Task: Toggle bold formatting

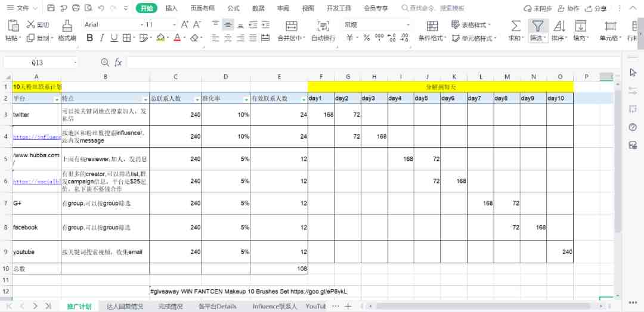Action: click(90, 38)
